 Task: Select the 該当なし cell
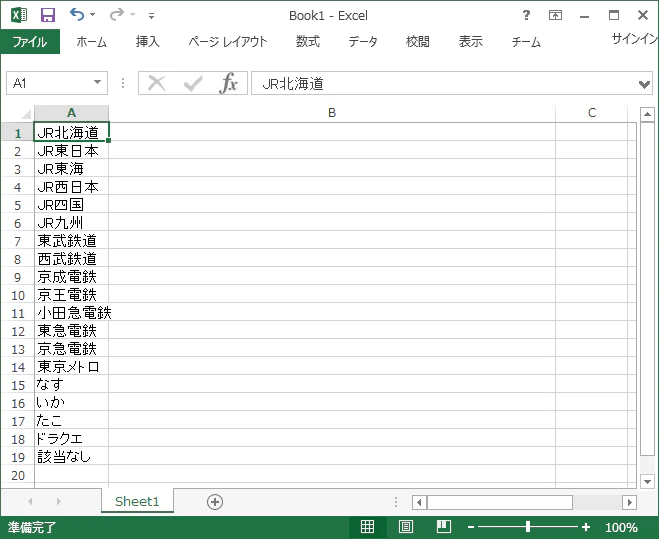point(71,457)
